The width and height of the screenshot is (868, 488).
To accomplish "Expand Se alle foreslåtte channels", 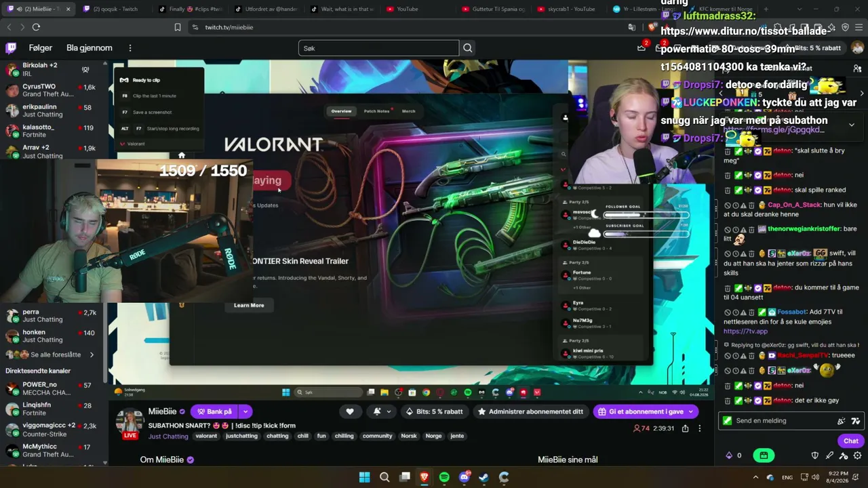I will point(50,354).
